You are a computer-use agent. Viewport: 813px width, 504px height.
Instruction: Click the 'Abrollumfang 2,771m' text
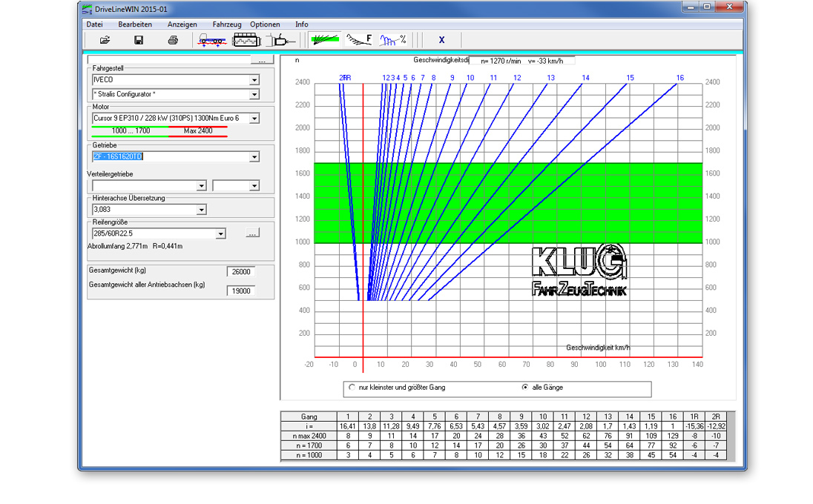tap(118, 247)
